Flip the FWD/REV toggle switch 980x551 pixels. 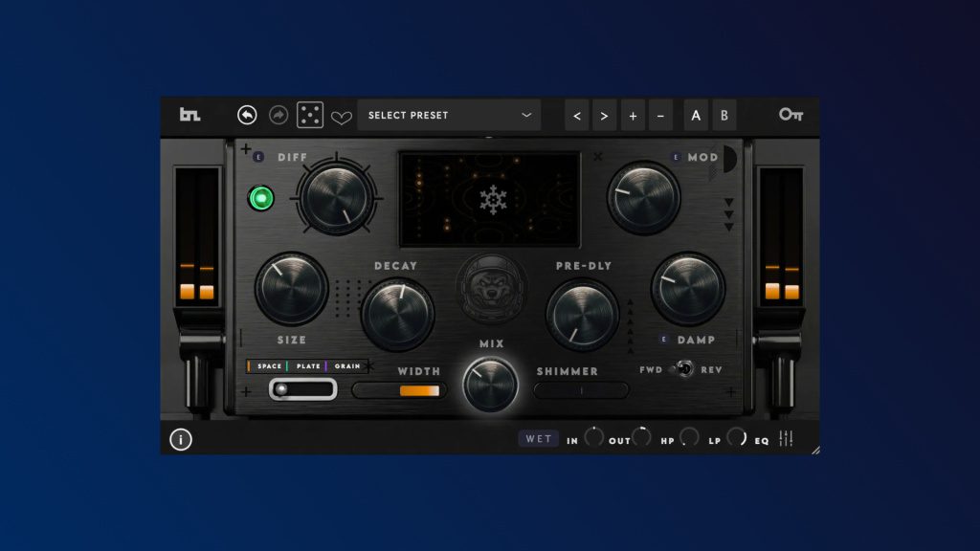pos(683,370)
